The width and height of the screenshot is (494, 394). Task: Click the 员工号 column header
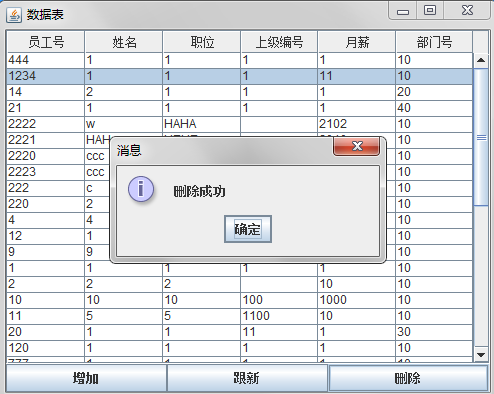pyautogui.click(x=46, y=42)
